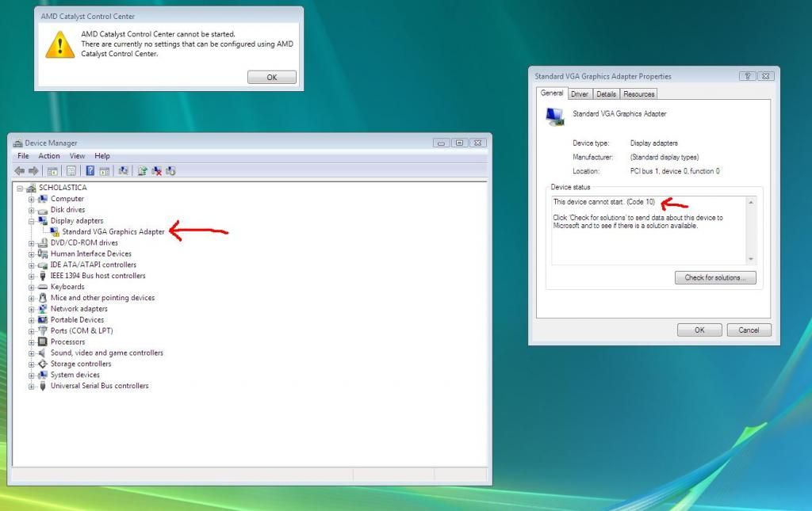Open the Action menu in Device Manager
The width and height of the screenshot is (812, 511).
click(x=49, y=156)
